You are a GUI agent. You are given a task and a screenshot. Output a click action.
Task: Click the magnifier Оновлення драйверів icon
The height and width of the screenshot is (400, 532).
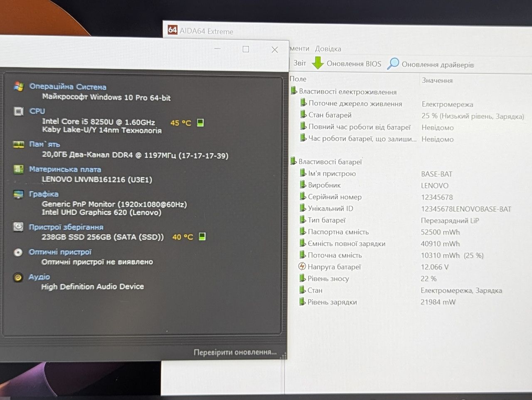393,64
